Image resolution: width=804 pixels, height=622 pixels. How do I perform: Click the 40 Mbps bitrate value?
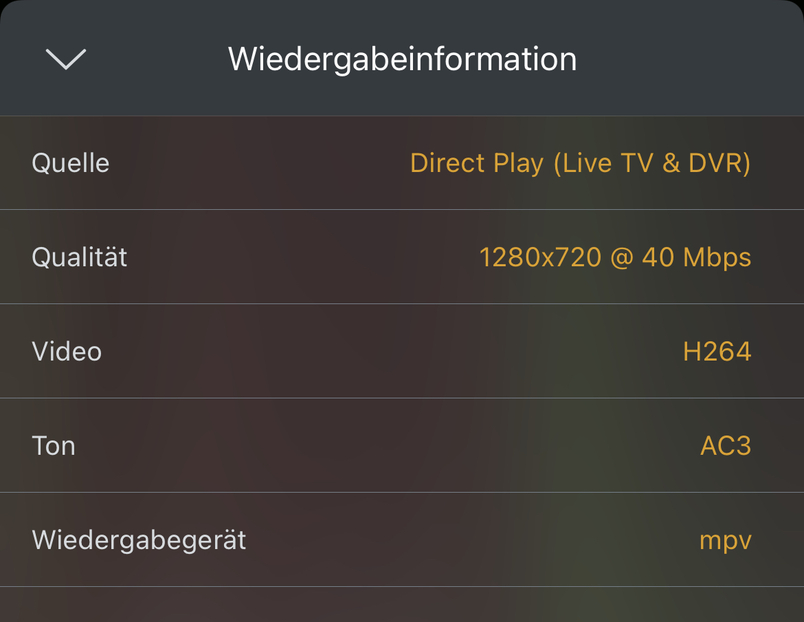696,257
